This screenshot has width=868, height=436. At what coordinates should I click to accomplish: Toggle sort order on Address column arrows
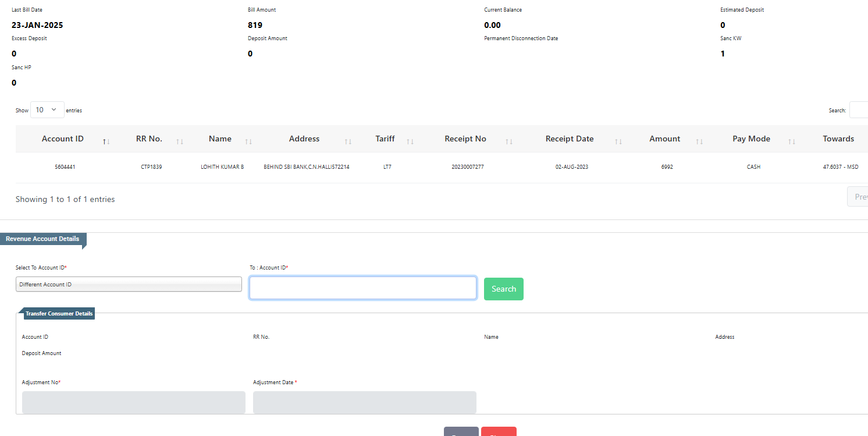tap(348, 141)
